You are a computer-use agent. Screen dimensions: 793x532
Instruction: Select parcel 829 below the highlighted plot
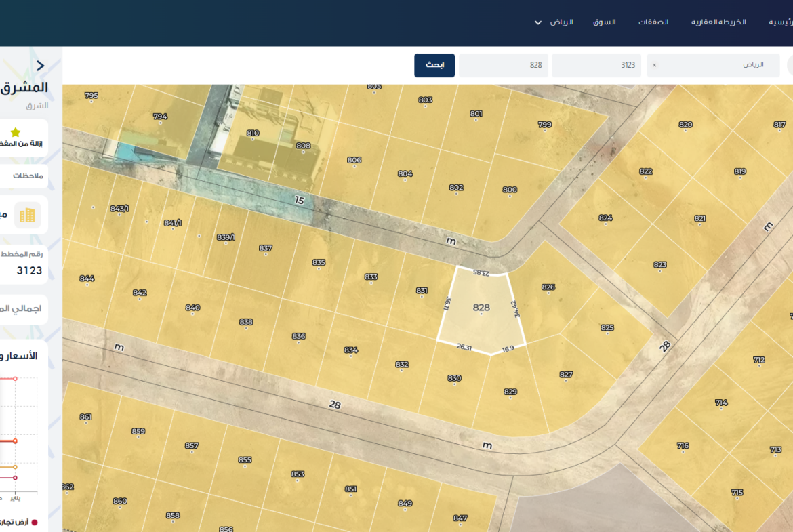pyautogui.click(x=510, y=392)
